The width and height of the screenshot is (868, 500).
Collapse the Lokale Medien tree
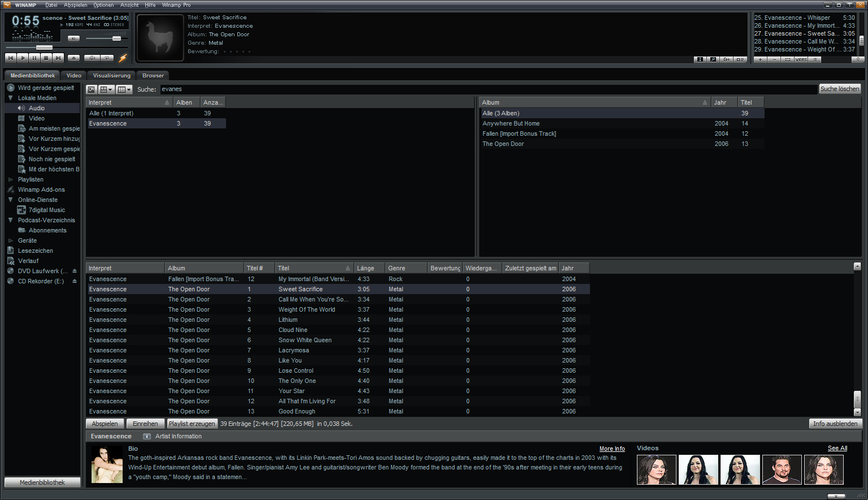[11, 98]
